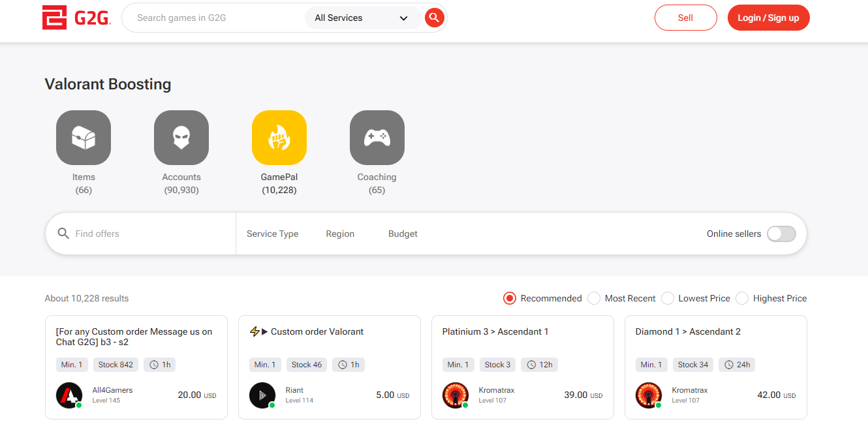The image size is (868, 428).
Task: Click the 39.00 USD price
Action: tap(583, 395)
